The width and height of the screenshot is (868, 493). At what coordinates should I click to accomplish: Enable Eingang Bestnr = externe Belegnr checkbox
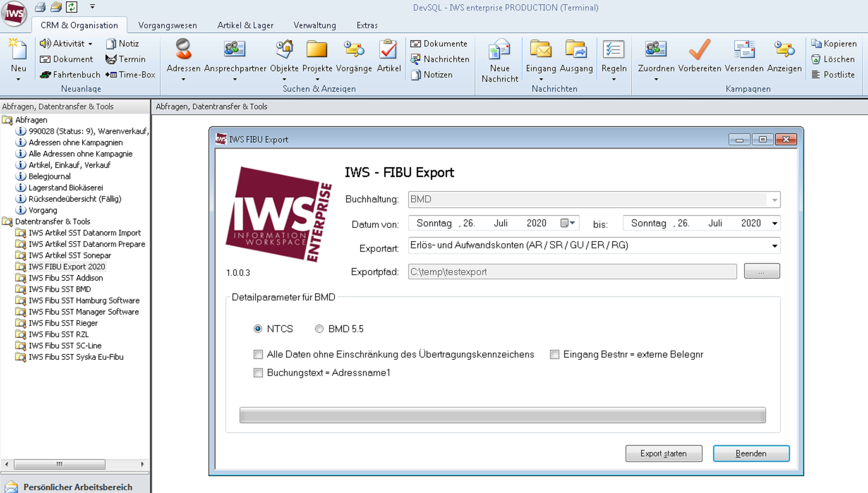[x=555, y=354]
